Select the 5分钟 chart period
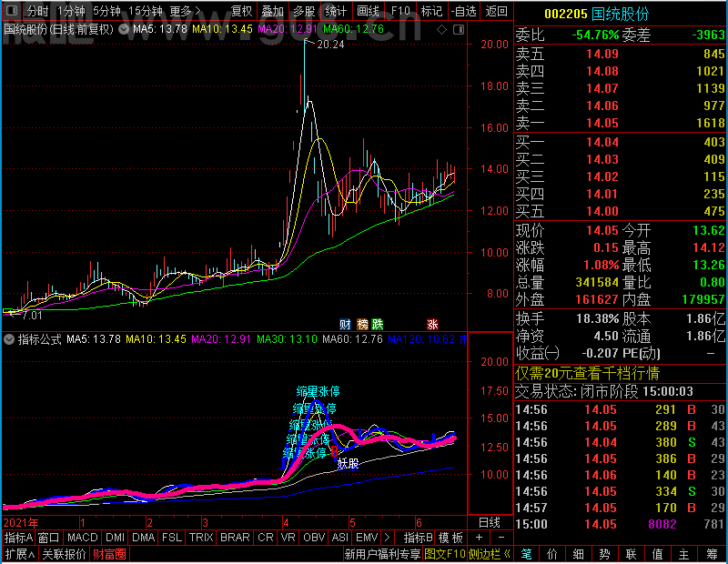 tap(106, 11)
